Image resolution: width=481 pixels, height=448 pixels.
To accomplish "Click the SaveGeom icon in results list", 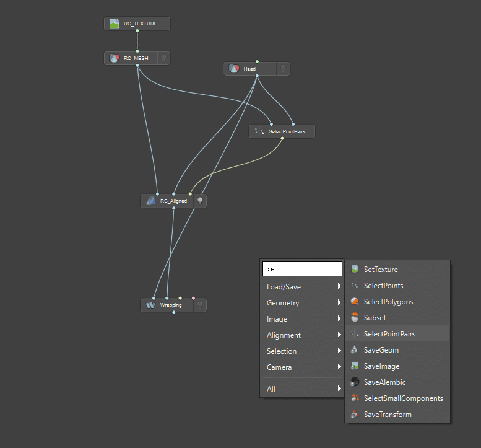I will [355, 349].
